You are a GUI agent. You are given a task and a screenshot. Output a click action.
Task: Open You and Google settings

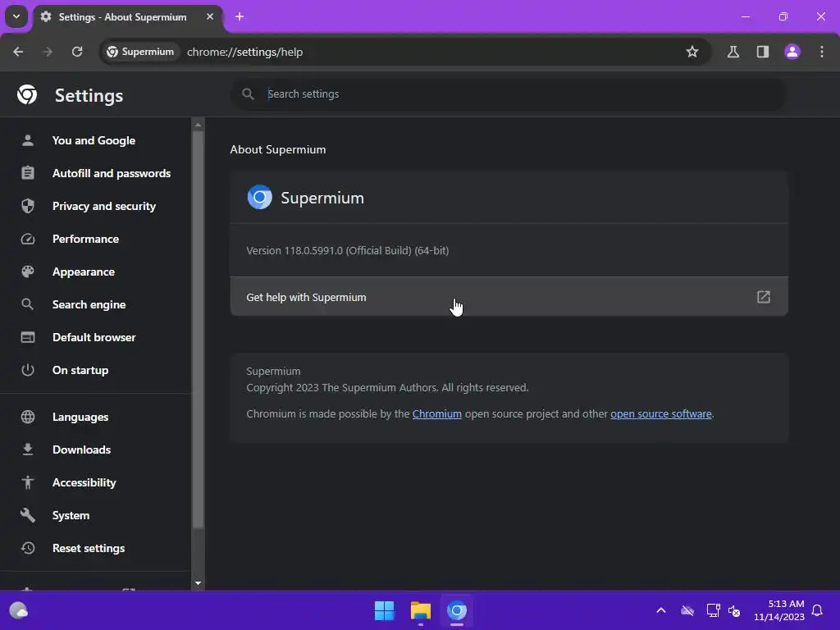(x=95, y=140)
